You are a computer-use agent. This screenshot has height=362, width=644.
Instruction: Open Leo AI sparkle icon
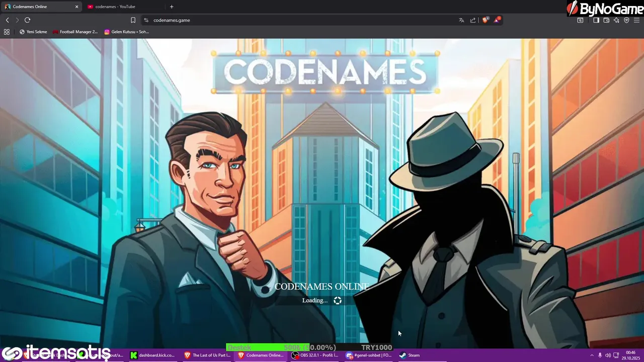pyautogui.click(x=616, y=20)
